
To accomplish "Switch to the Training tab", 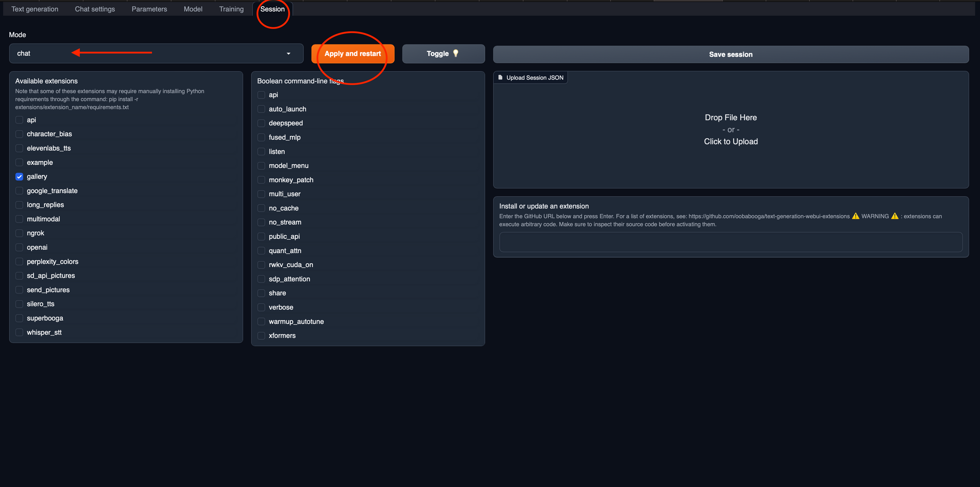I will point(231,9).
